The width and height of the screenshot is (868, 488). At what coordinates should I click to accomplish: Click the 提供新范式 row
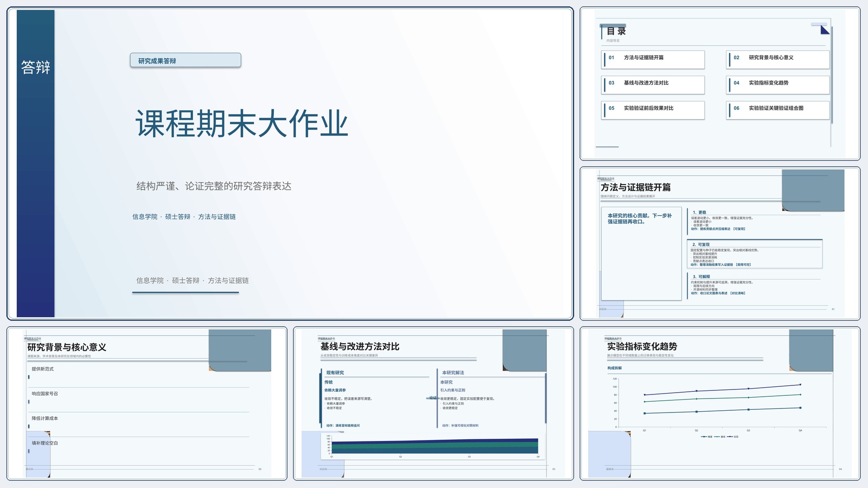[138, 375]
